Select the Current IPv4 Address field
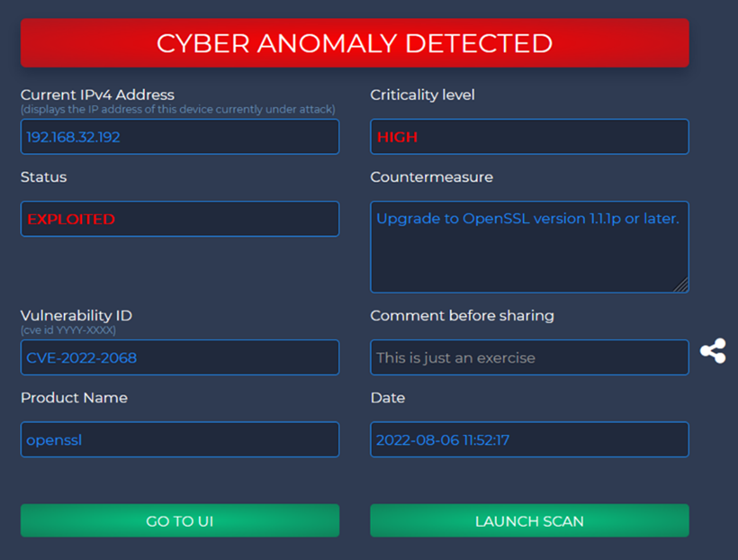 [180, 137]
